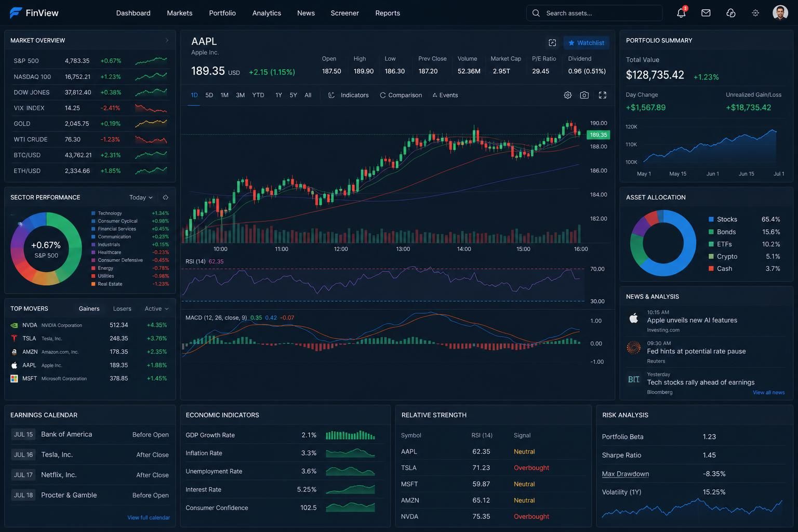
Task: Click the Technology sector color swatch
Action: click(x=93, y=213)
